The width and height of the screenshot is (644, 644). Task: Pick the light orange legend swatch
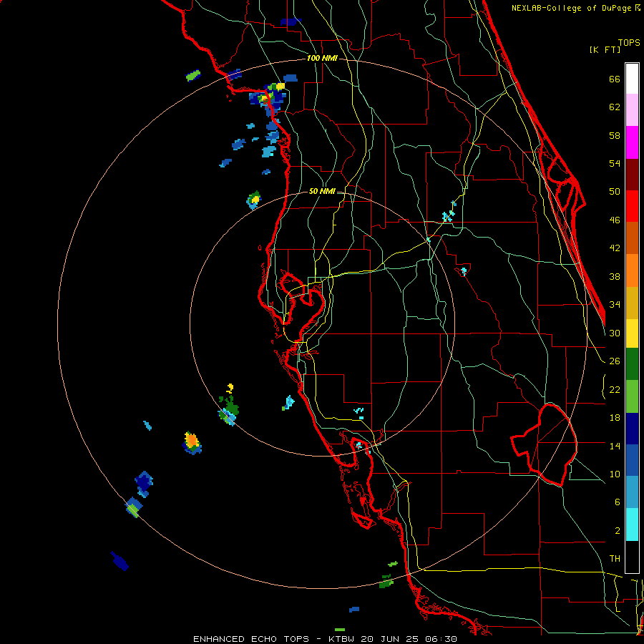click(632, 270)
